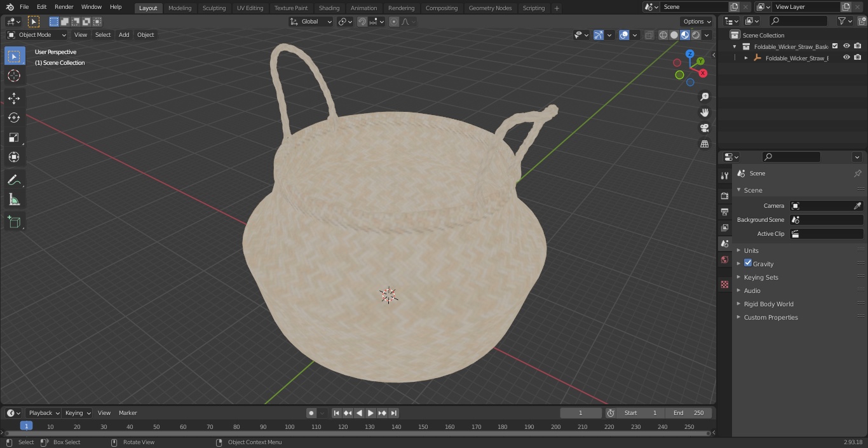Image resolution: width=868 pixels, height=448 pixels.
Task: Jump to the previous keyframe
Action: (x=348, y=413)
